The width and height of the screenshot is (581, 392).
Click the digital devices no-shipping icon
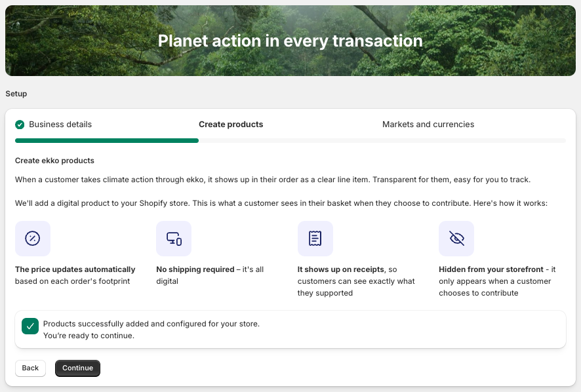tap(174, 238)
